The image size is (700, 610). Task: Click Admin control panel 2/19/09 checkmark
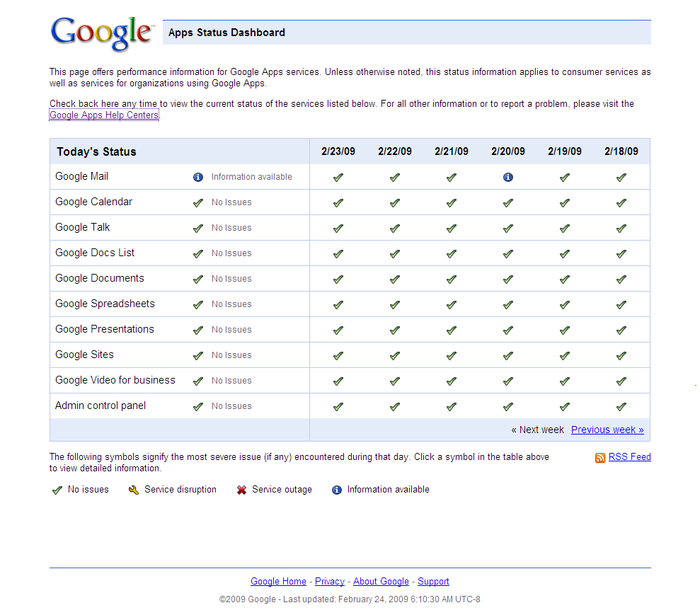pos(564,406)
